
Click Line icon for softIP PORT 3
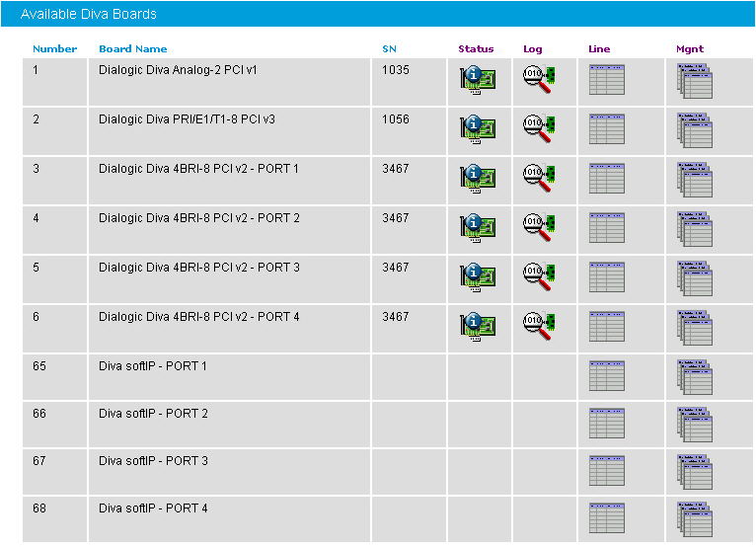pos(606,471)
